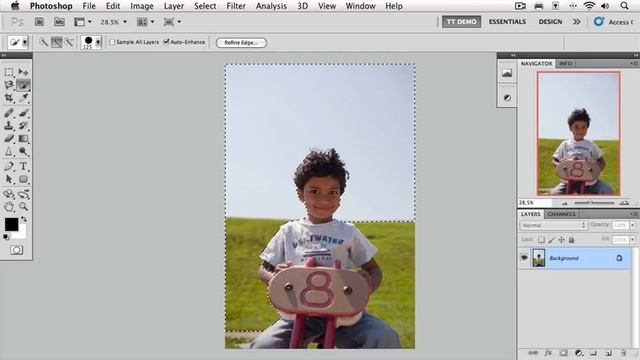Viewport: 640px width, 360px height.
Task: Open the blend mode Normal dropdown
Action: 553,225
